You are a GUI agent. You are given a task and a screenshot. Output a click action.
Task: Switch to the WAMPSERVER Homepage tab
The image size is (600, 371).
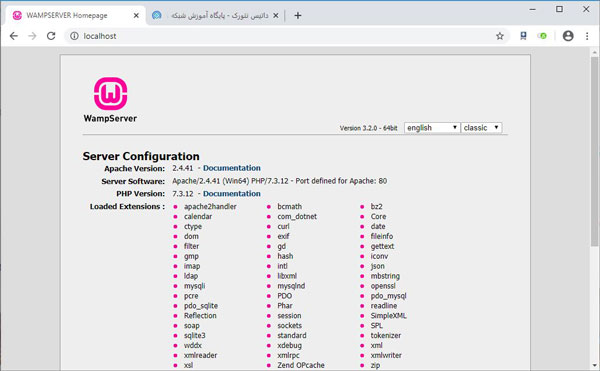[75, 16]
